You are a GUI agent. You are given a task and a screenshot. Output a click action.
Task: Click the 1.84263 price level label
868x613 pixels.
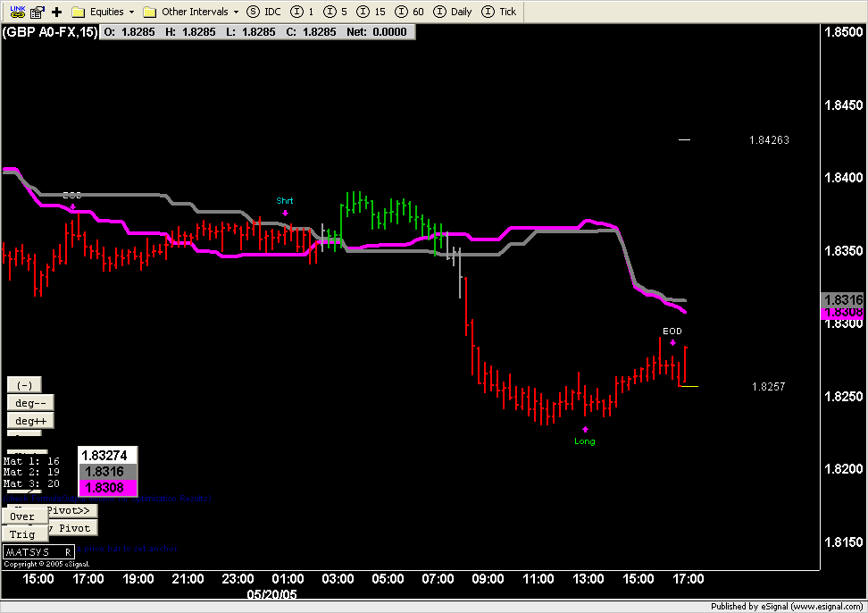(x=769, y=140)
